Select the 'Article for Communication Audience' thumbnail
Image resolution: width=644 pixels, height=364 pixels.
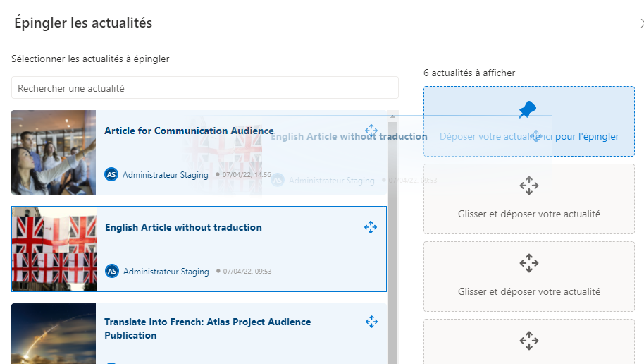tap(54, 152)
